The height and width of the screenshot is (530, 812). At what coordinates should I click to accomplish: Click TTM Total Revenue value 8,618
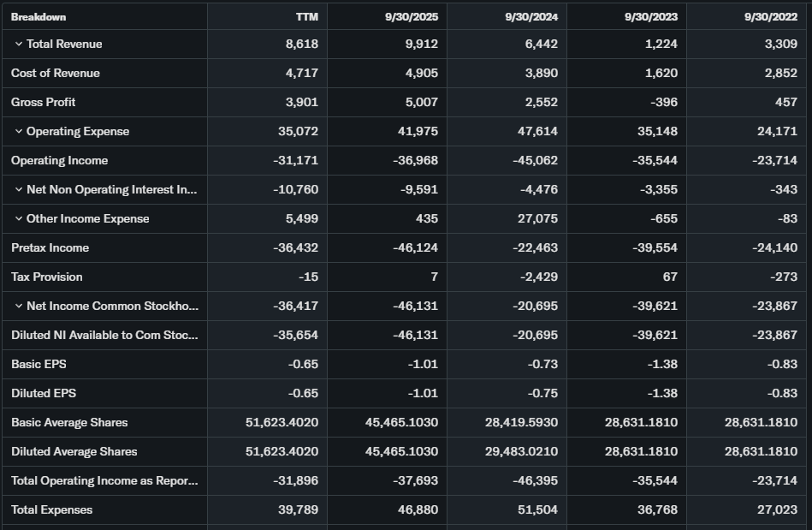pyautogui.click(x=301, y=45)
